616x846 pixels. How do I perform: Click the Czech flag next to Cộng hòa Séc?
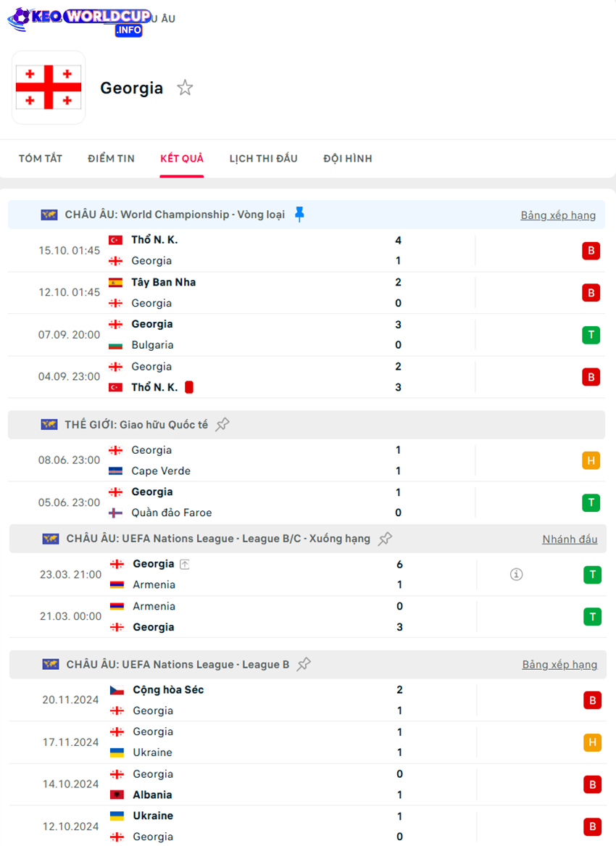pos(117,690)
